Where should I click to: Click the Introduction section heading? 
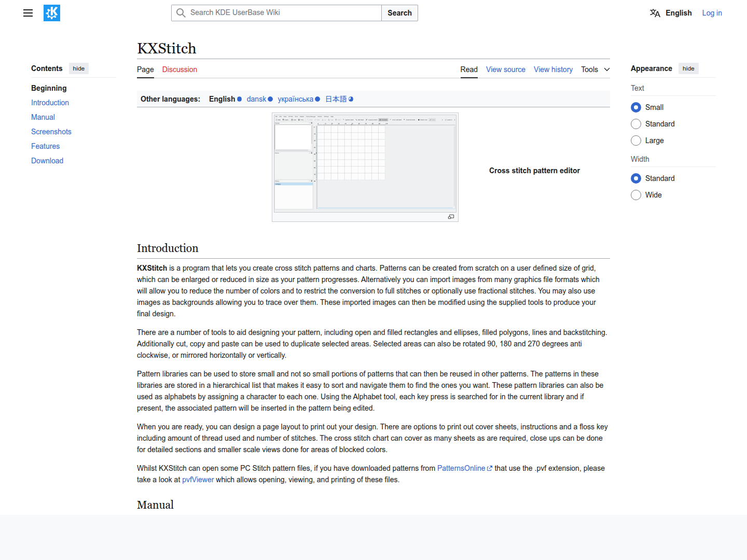[168, 248]
